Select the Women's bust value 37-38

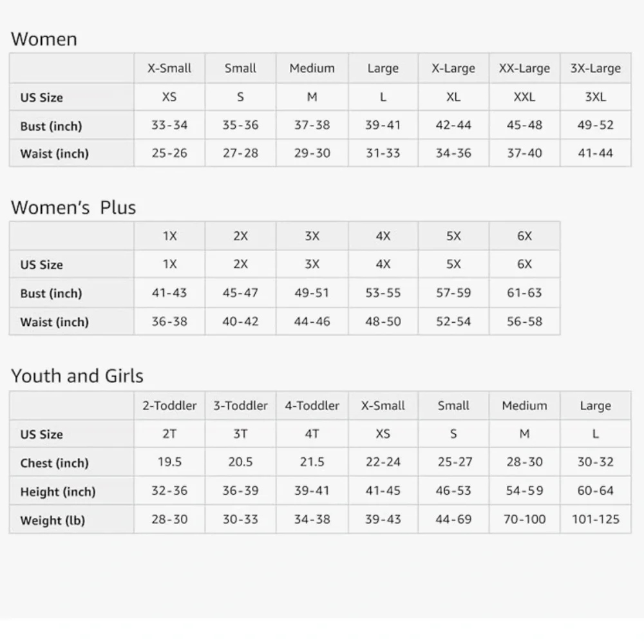(x=312, y=125)
